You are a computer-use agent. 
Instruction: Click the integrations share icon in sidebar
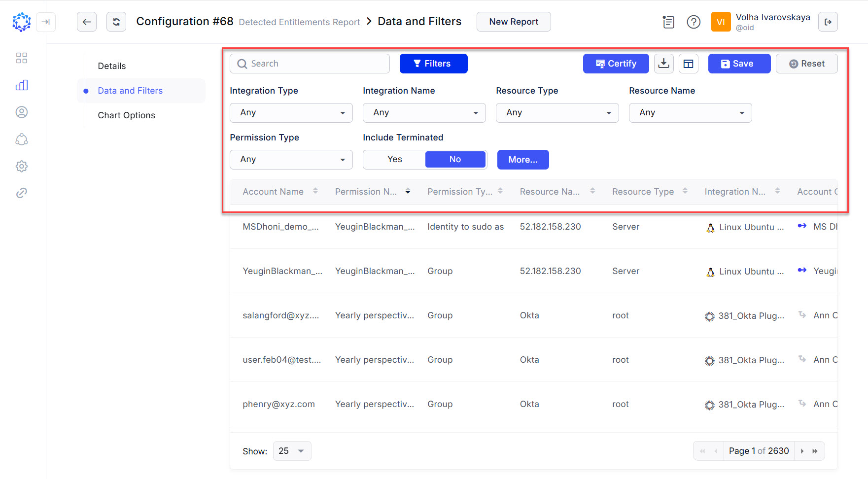21,139
